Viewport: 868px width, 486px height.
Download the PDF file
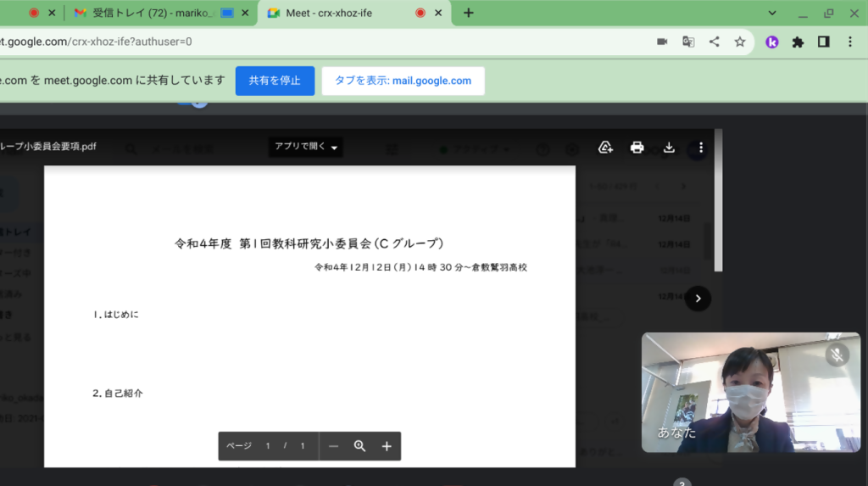click(669, 147)
